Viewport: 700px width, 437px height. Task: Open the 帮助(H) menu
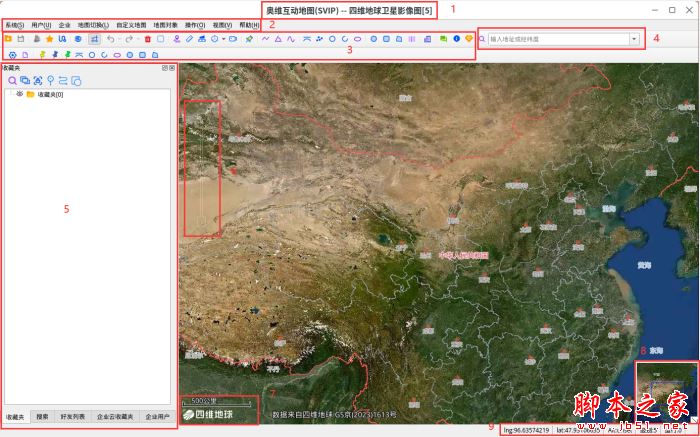coord(249,25)
